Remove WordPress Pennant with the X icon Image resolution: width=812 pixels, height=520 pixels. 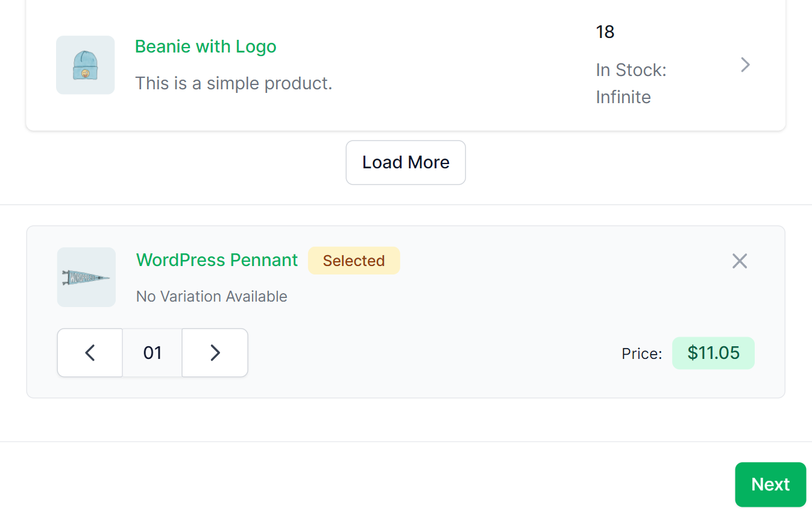[740, 261]
